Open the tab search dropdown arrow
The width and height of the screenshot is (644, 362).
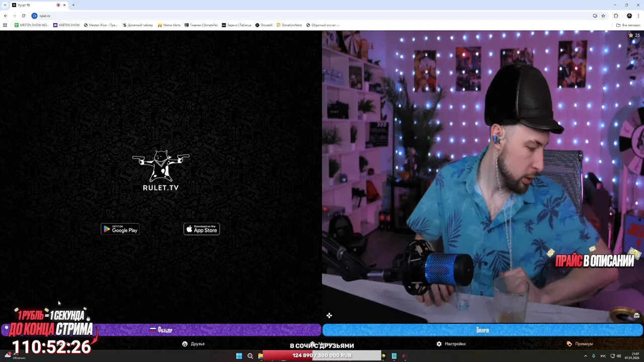tap(5, 5)
